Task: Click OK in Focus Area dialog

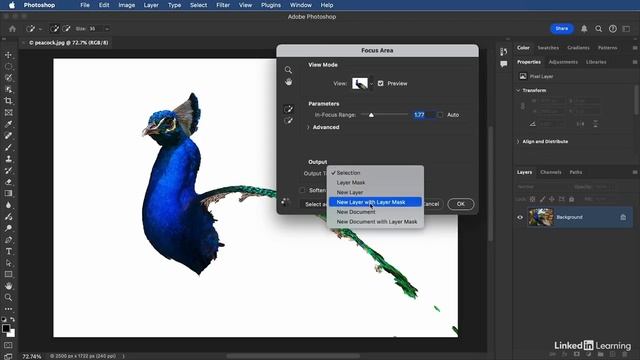Action: tap(460, 204)
